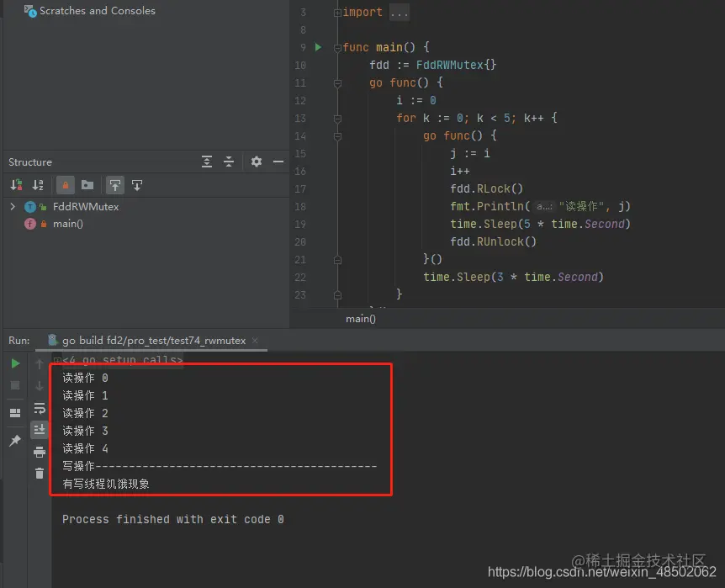Rerun the program
This screenshot has width=725, height=588.
[15, 363]
